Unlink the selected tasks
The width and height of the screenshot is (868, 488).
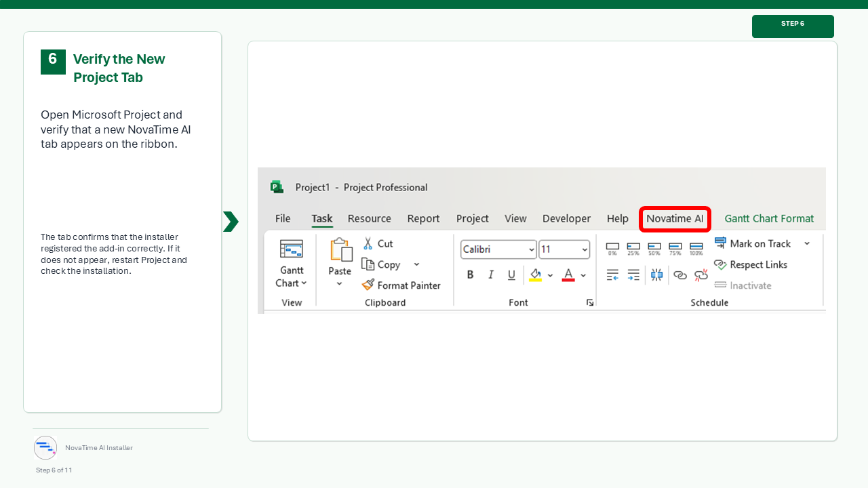pyautogui.click(x=701, y=274)
